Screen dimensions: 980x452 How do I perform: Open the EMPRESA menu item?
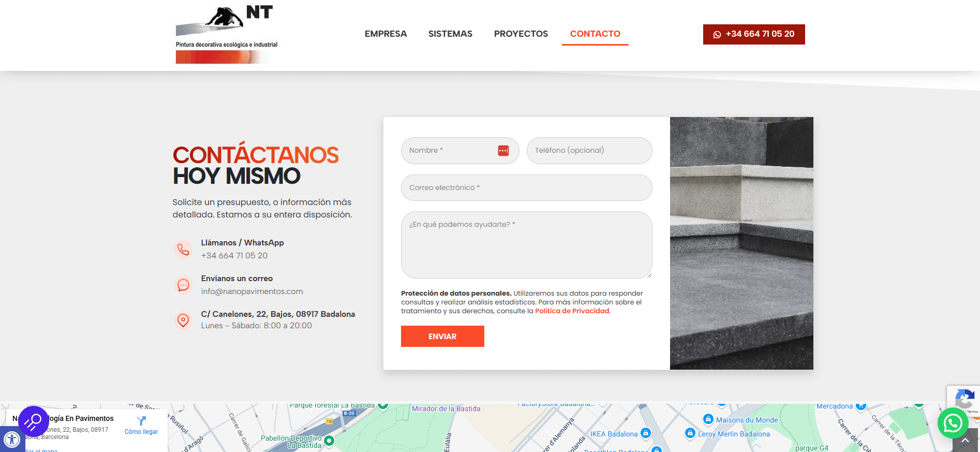tap(385, 34)
